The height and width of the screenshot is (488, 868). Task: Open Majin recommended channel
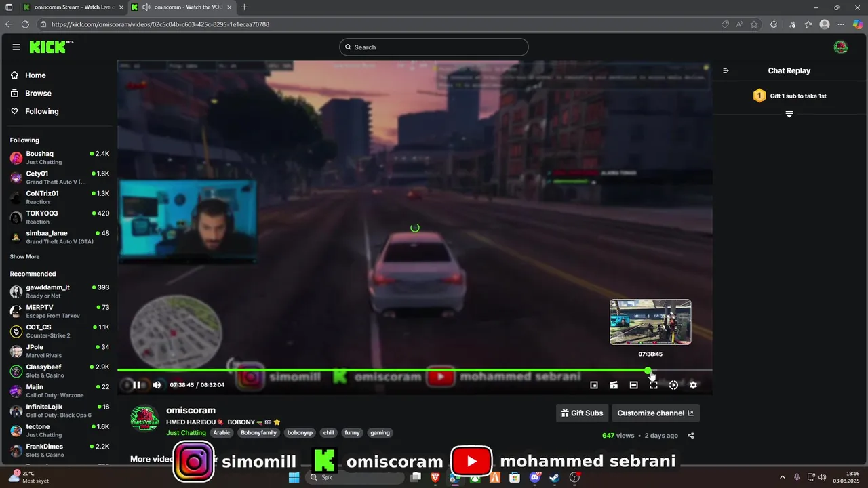(59, 391)
